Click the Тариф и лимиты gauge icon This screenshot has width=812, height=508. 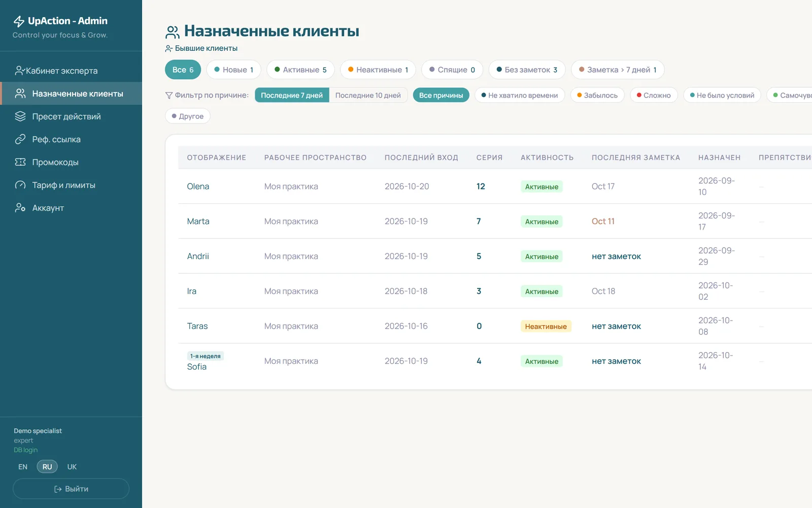tap(20, 185)
